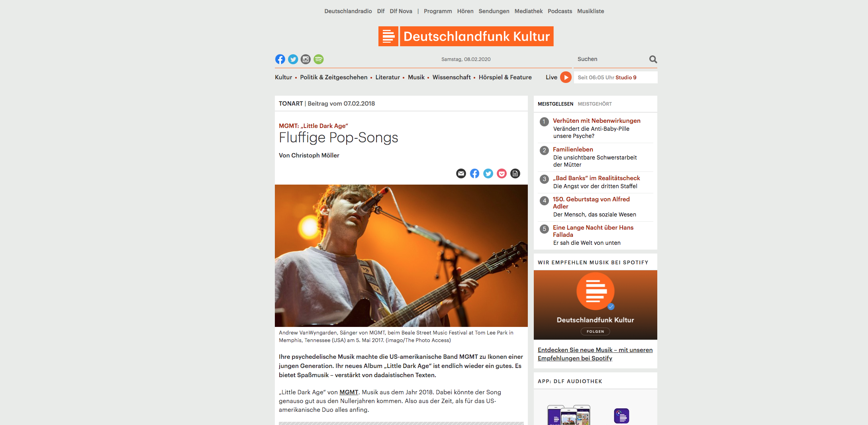The image size is (868, 425).
Task: Share article via email icon
Action: 461,173
